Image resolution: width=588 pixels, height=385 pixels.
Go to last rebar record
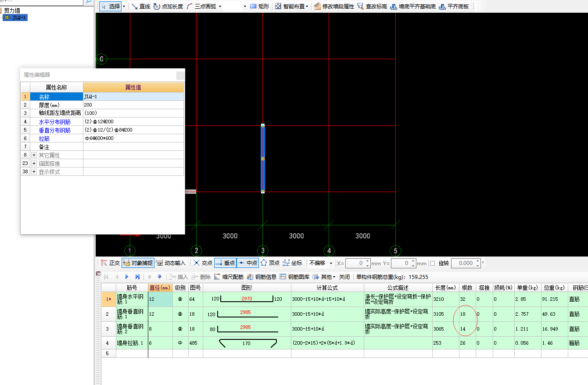(137, 277)
